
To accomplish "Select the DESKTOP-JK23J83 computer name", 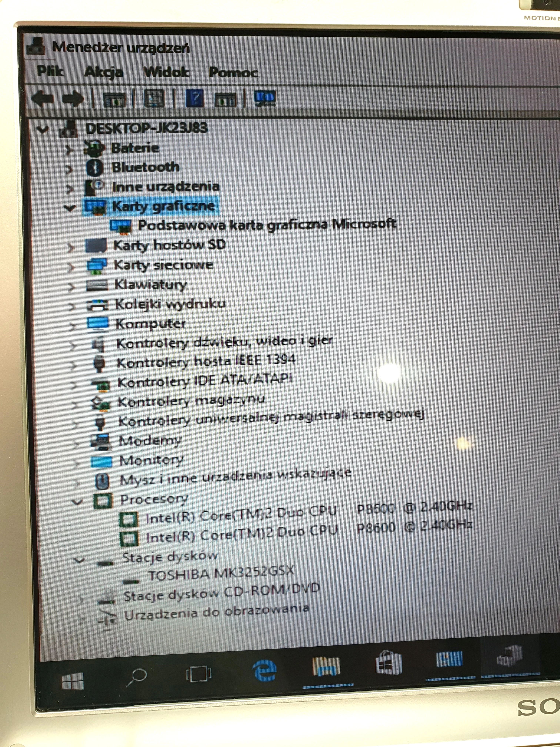I will coord(146,128).
